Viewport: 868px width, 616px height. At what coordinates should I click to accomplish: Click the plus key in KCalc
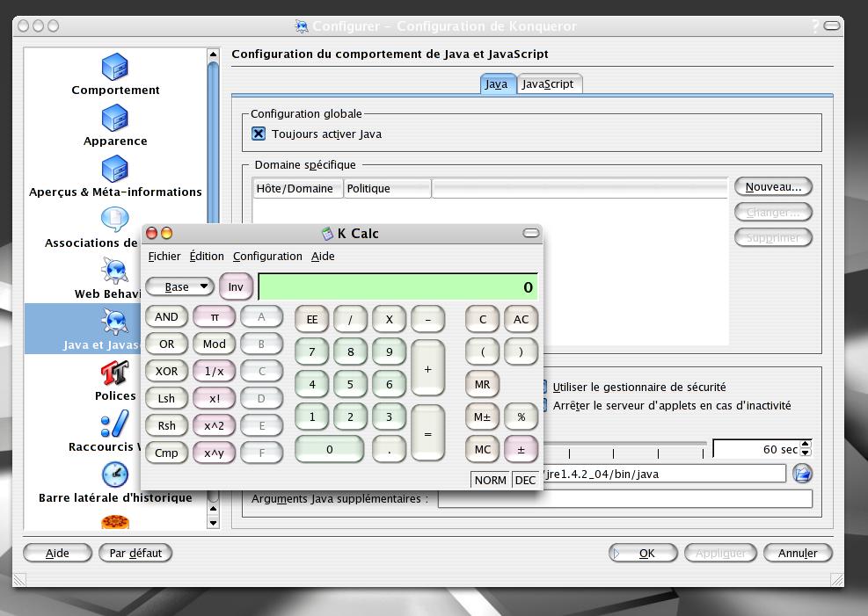coord(428,368)
